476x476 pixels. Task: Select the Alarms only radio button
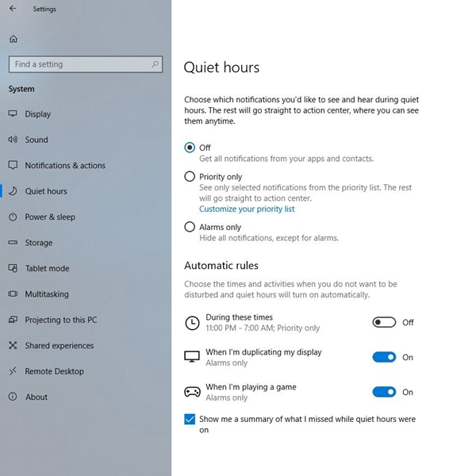[x=190, y=227]
